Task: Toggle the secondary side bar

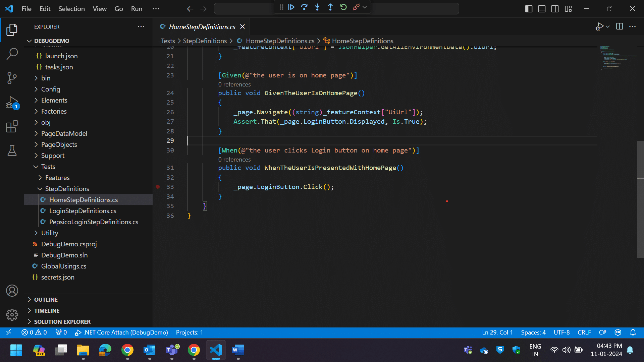Action: [x=555, y=9]
